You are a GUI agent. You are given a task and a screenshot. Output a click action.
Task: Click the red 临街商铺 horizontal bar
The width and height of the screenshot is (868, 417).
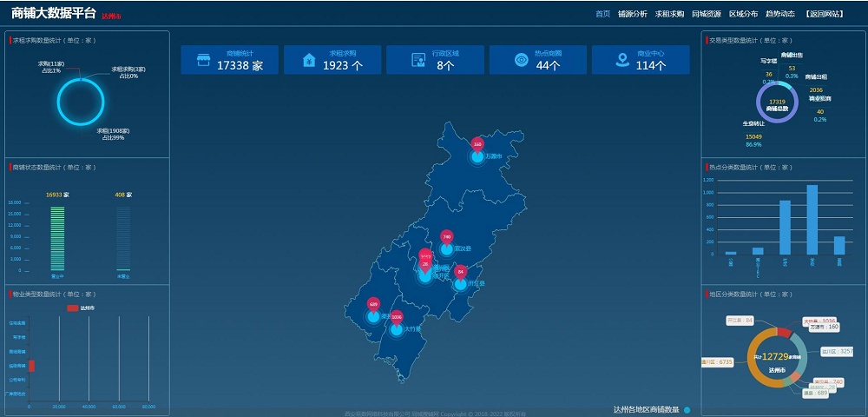pyautogui.click(x=31, y=366)
